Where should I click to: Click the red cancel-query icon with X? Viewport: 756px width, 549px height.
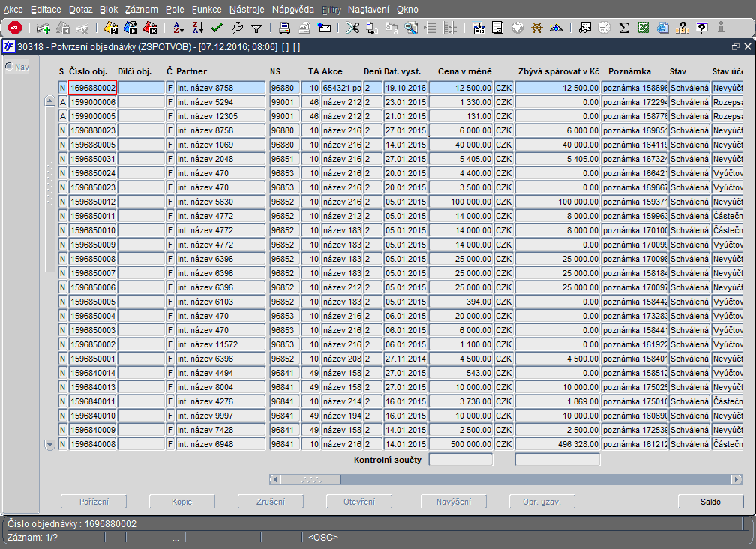151,28
